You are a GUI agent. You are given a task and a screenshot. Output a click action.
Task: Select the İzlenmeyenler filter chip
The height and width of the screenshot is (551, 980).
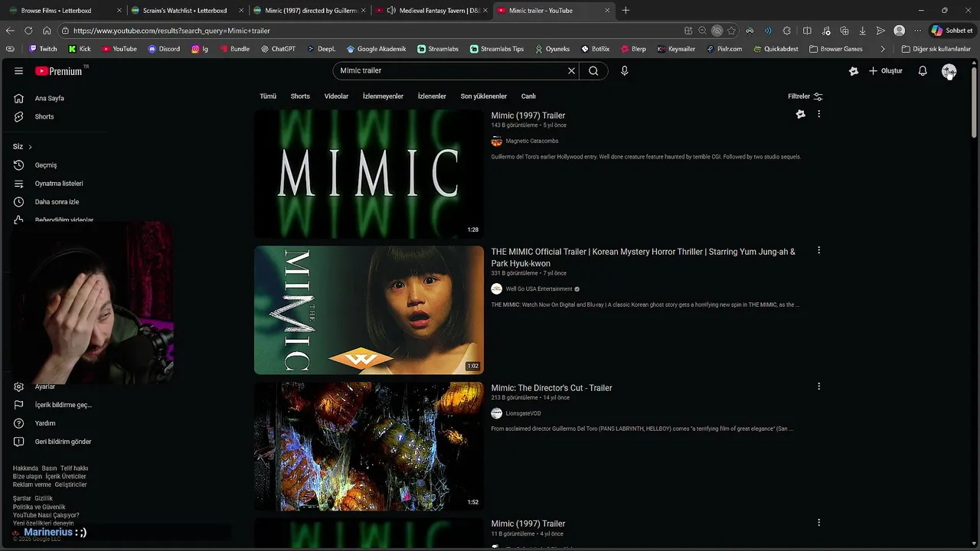coord(383,96)
